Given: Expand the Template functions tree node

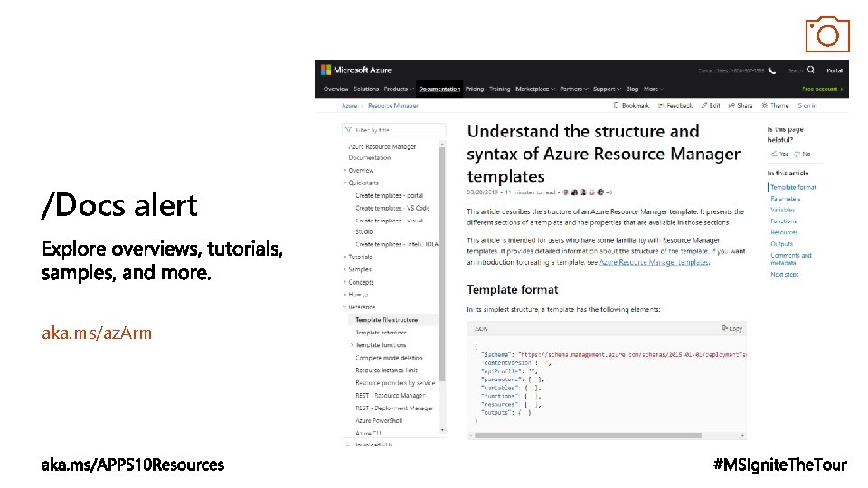Looking at the screenshot, I should coord(352,345).
